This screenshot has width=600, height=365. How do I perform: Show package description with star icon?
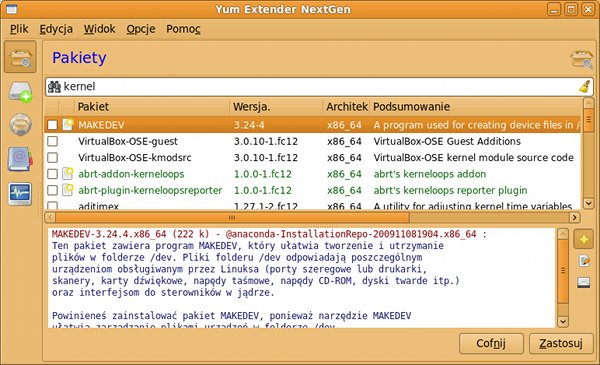584,240
